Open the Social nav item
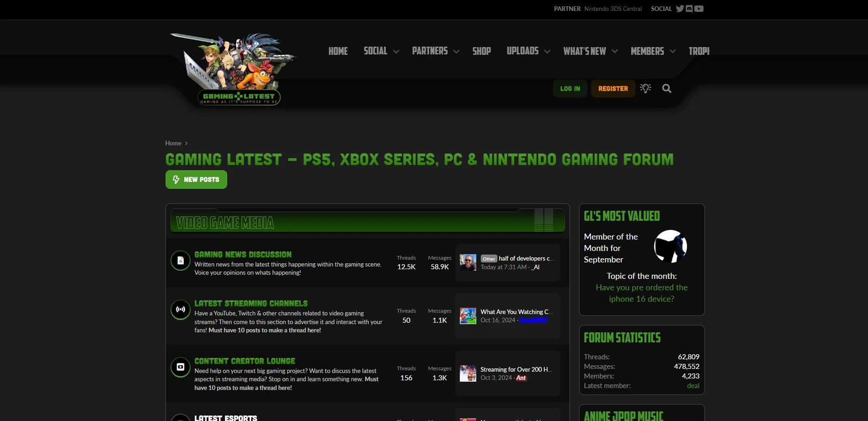This screenshot has width=868, height=421. tap(375, 51)
